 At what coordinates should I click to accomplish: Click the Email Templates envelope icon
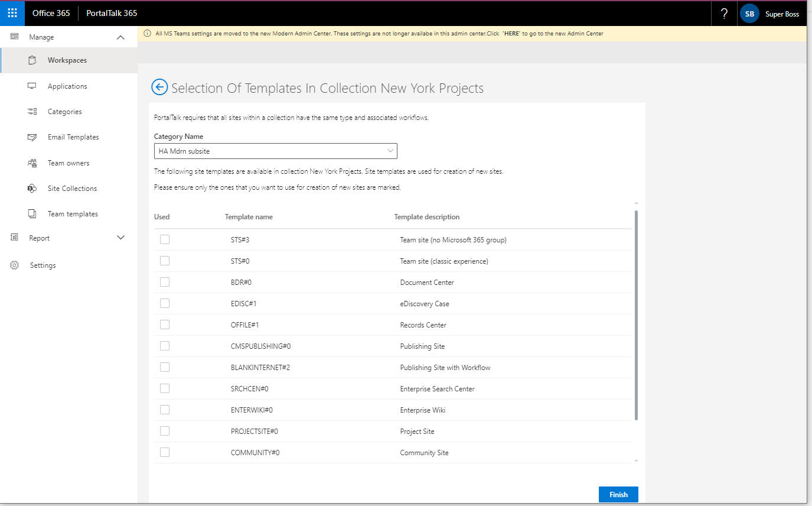pyautogui.click(x=32, y=137)
